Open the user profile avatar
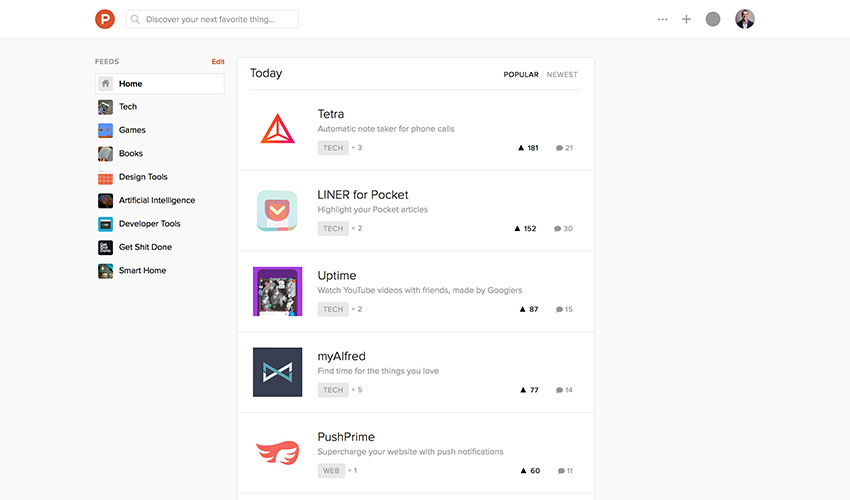 point(745,19)
